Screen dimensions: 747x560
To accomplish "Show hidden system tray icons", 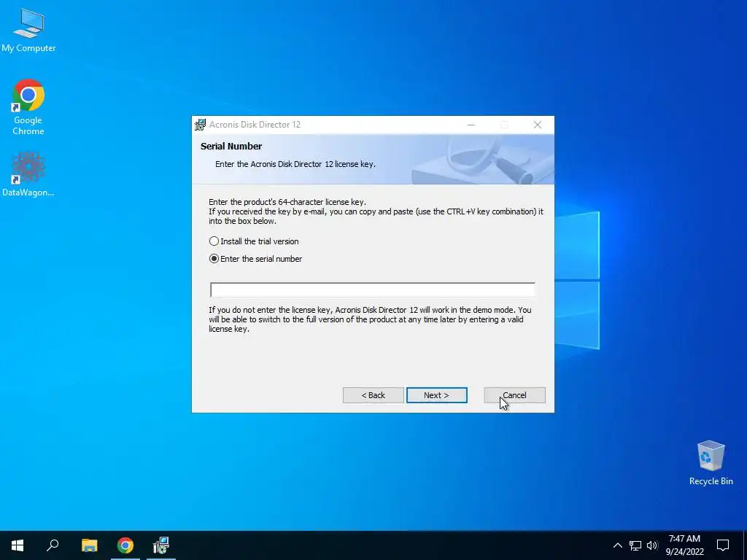I will pyautogui.click(x=617, y=545).
